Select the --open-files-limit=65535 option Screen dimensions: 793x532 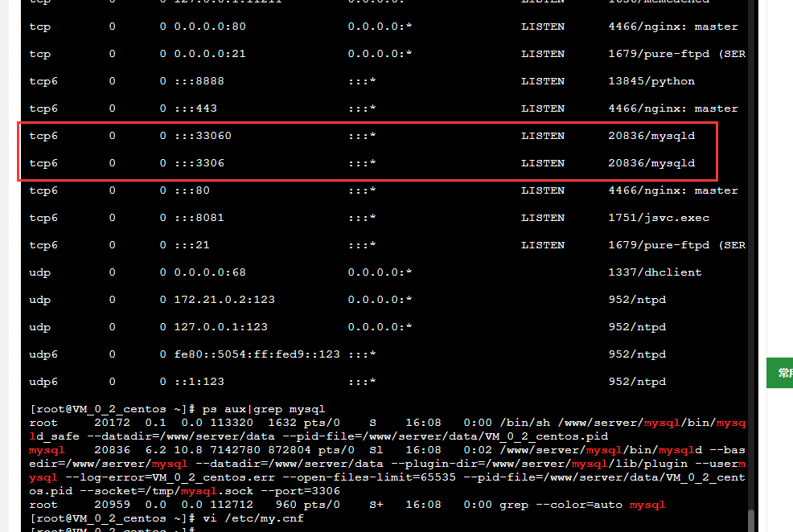point(368,477)
